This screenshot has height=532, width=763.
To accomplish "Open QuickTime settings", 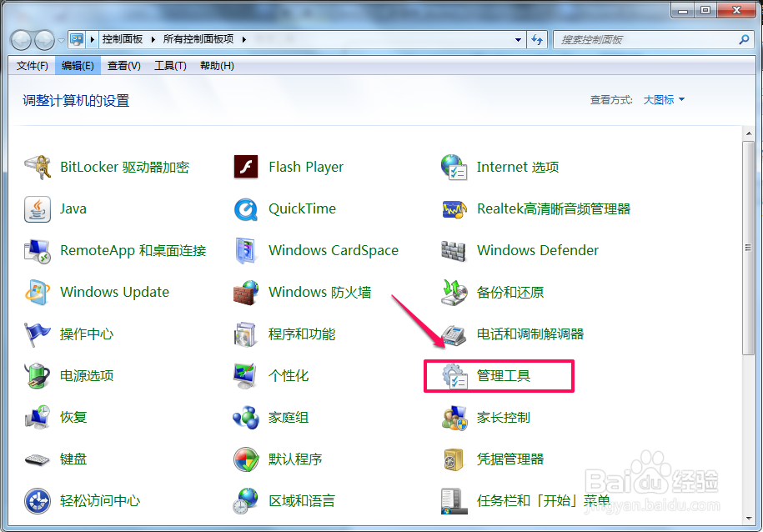I will point(301,208).
